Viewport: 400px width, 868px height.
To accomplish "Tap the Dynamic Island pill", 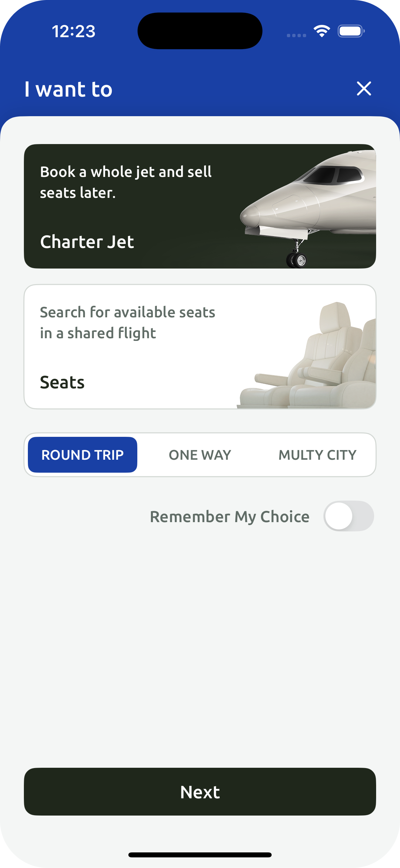I will [200, 31].
